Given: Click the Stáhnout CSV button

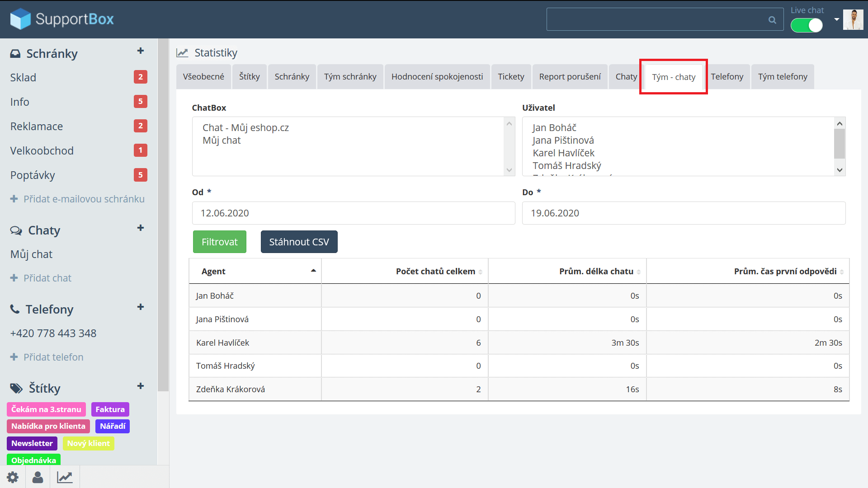Looking at the screenshot, I should 299,242.
